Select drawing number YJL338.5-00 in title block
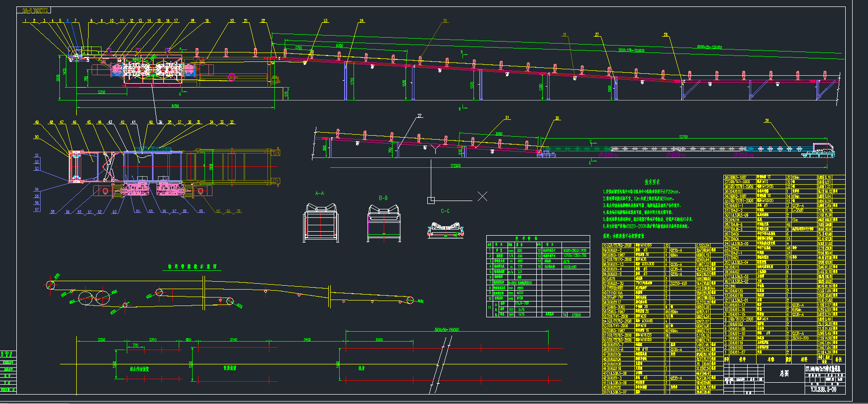Image resolution: width=868 pixels, height=404 pixels. 823,389
